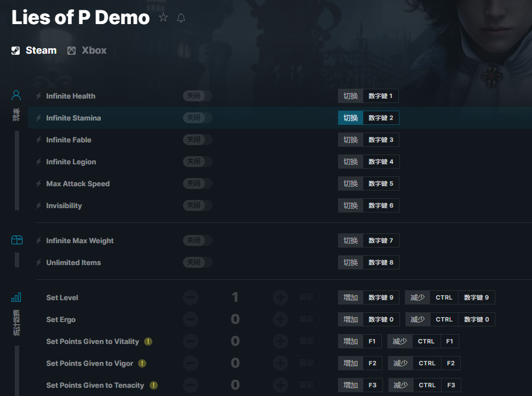Select the Set Points Given to Vigor label
532x396 pixels.
click(89, 364)
